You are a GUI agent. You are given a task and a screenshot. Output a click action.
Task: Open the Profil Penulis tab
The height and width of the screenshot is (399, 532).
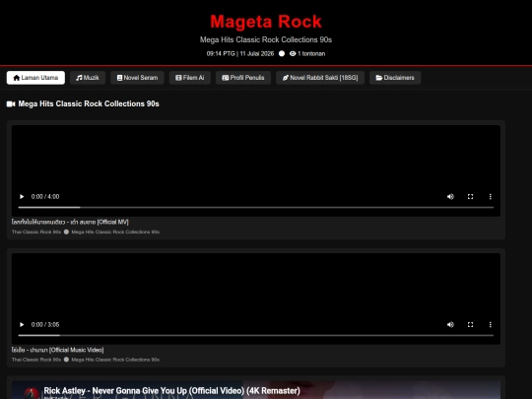[x=243, y=78]
